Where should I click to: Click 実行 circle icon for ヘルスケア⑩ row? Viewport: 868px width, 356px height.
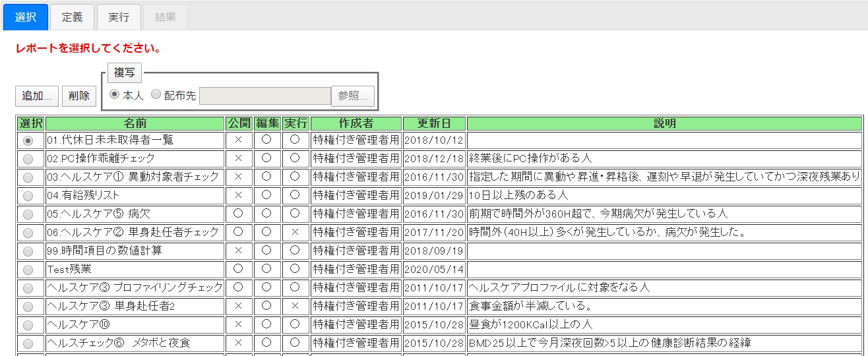point(295,324)
